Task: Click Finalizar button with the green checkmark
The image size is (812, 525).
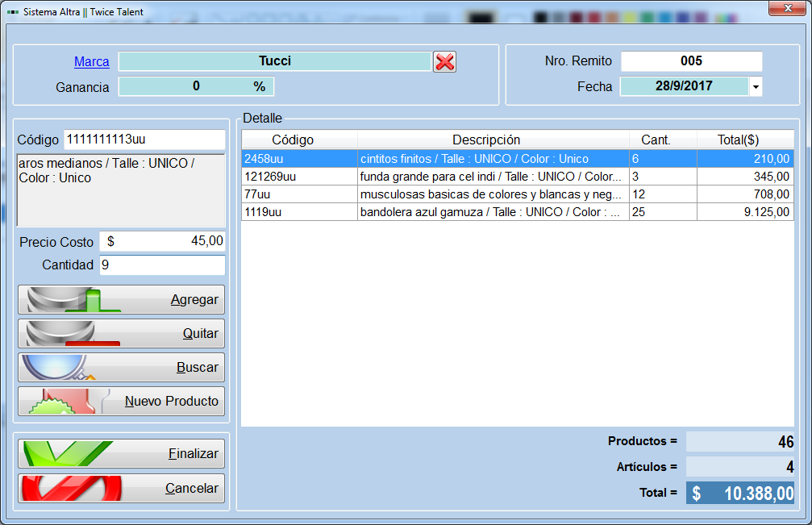Action: tap(122, 453)
